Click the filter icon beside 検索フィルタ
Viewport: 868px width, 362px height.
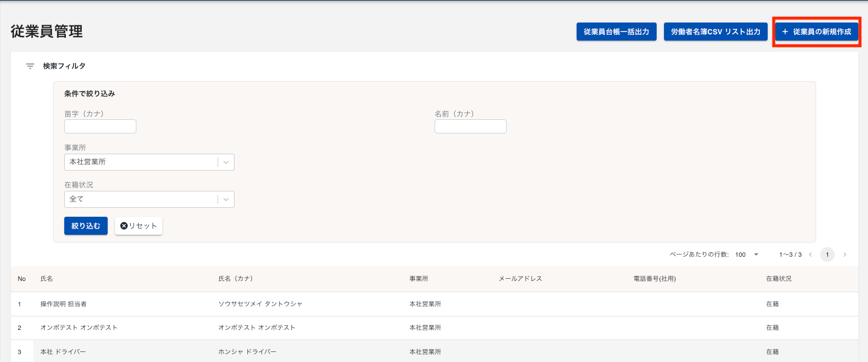pyautogui.click(x=30, y=66)
